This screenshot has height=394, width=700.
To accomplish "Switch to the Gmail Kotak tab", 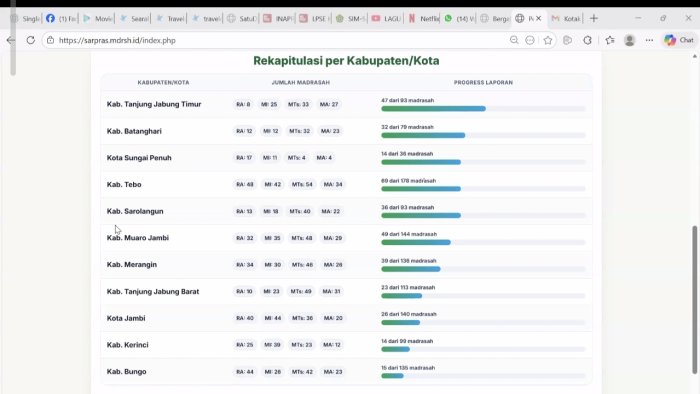I will click(x=566, y=18).
